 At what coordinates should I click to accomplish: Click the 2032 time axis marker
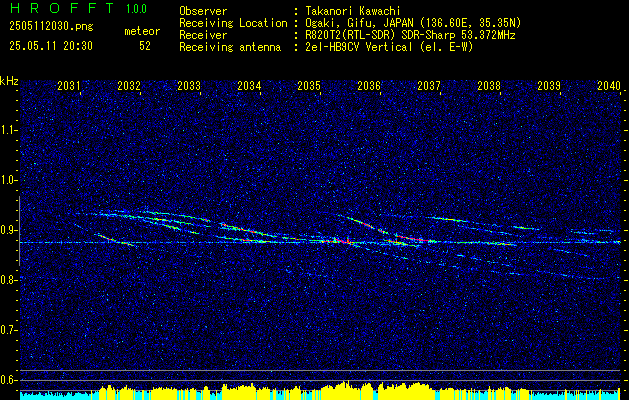[129, 86]
